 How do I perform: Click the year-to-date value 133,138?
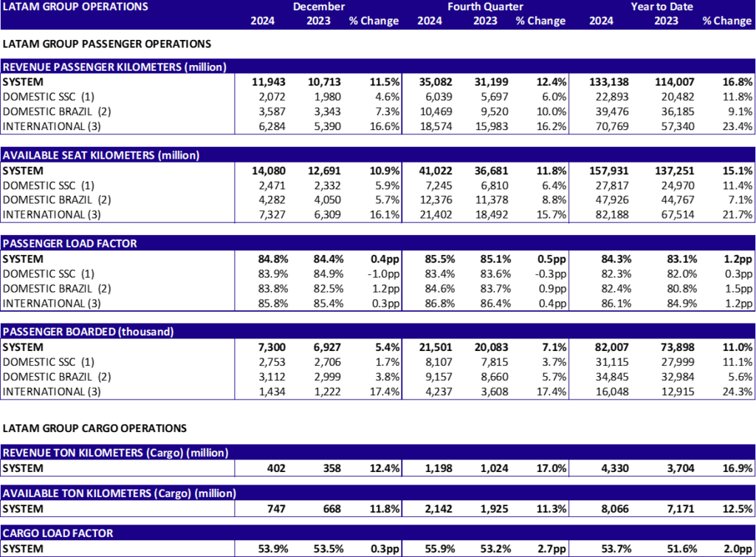[609, 82]
